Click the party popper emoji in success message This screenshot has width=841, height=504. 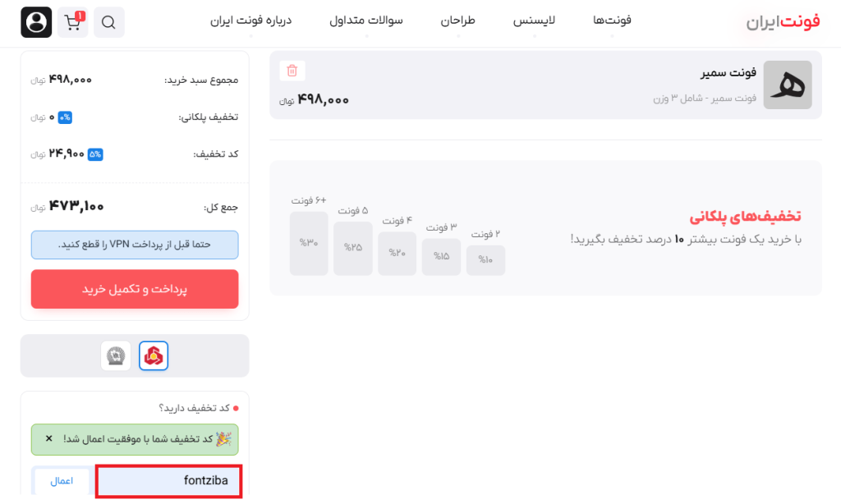(223, 439)
